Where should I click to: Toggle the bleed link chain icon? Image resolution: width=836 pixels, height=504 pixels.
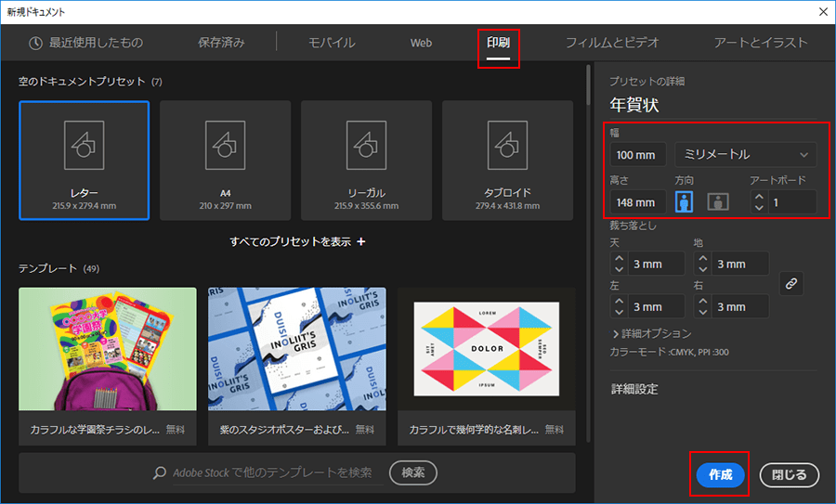click(791, 283)
